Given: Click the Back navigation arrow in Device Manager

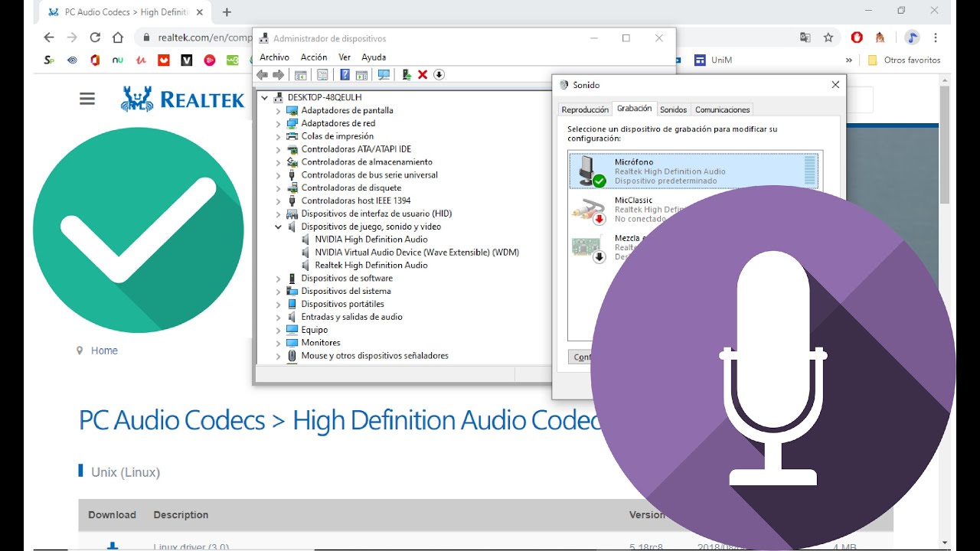Looking at the screenshot, I should 262,74.
